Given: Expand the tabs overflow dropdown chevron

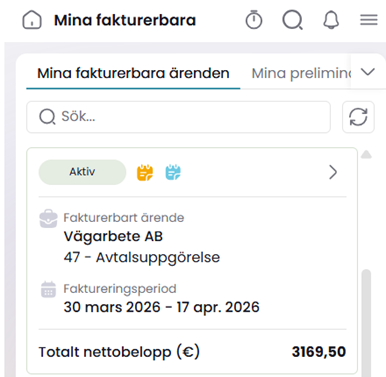Looking at the screenshot, I should (x=368, y=72).
